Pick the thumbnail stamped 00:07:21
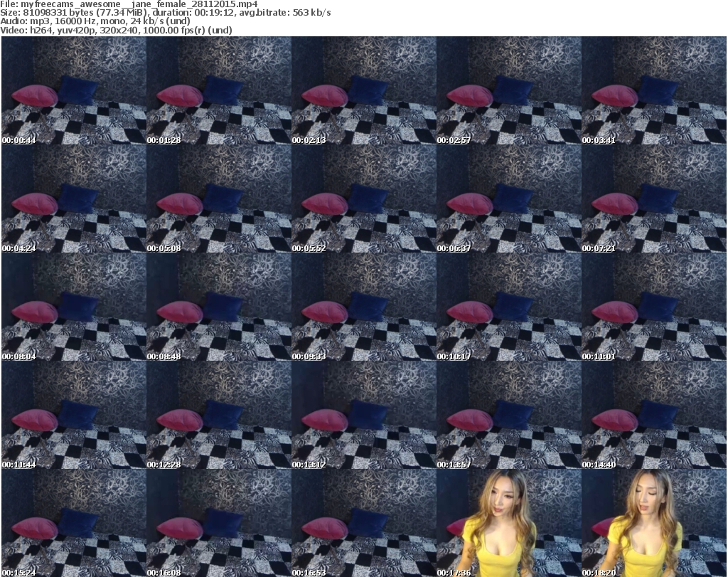The image size is (728, 577). click(654, 198)
